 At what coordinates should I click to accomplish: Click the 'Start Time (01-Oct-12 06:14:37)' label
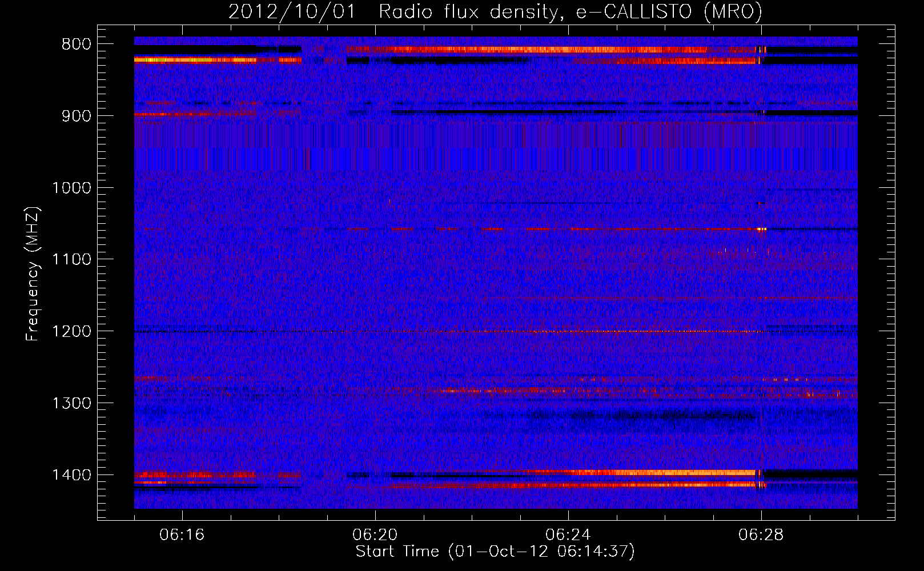click(x=495, y=552)
